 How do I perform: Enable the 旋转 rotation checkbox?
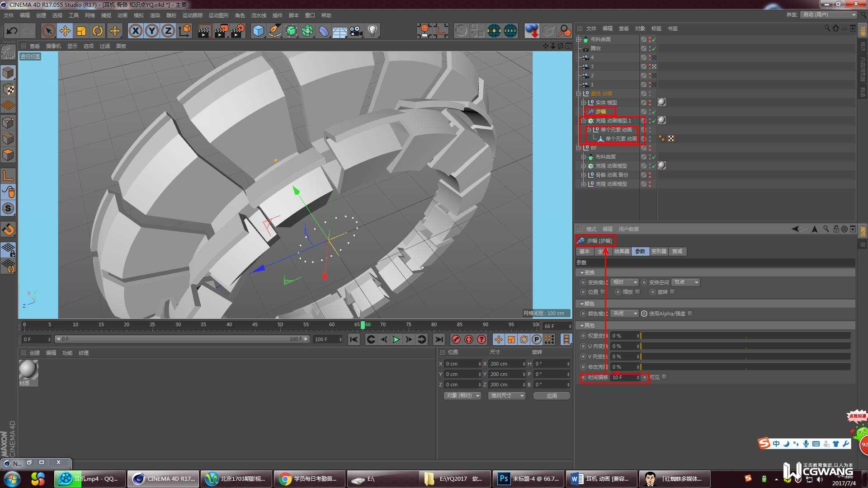[673, 292]
